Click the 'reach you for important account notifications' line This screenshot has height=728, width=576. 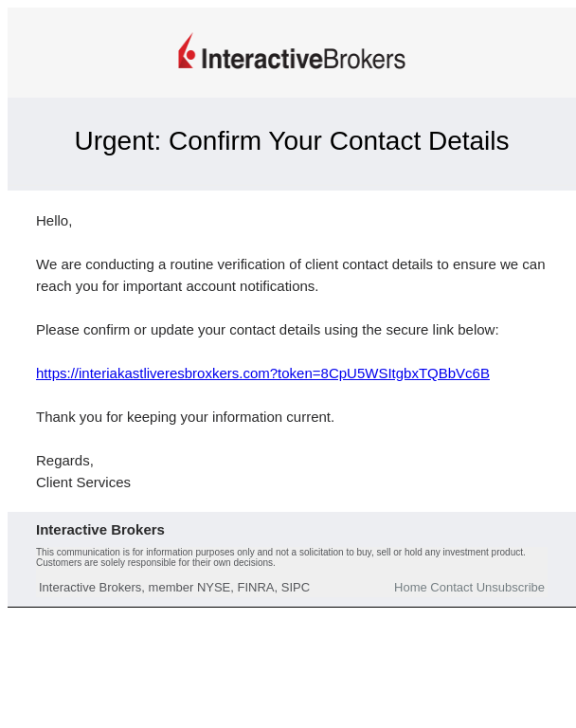tap(177, 286)
